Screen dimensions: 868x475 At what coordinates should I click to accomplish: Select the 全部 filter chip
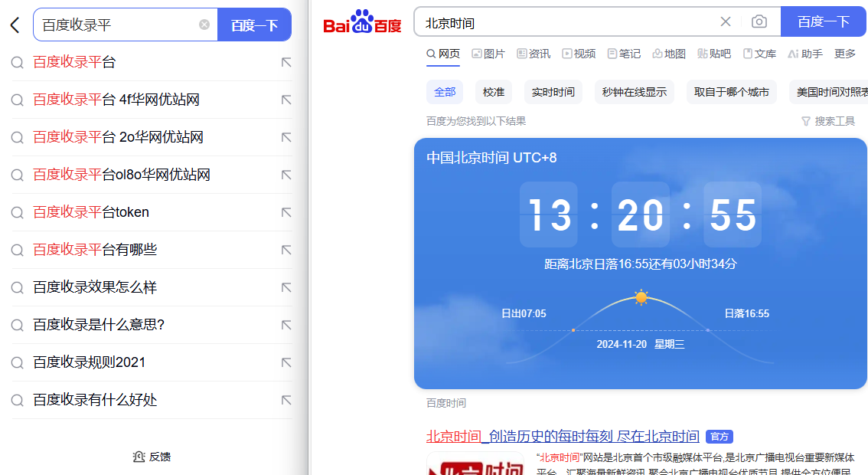pos(445,92)
